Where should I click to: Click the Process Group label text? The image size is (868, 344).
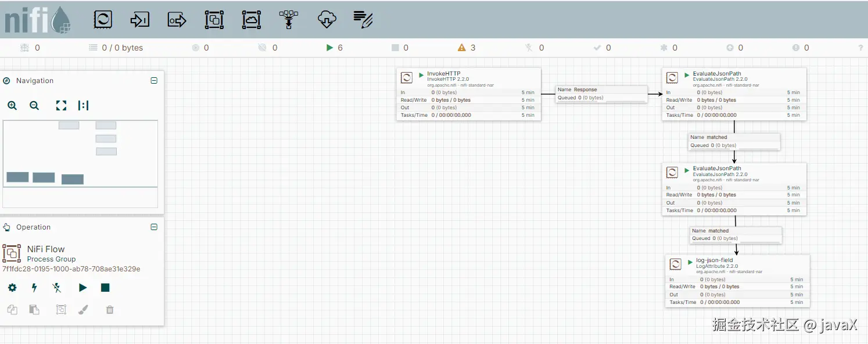51,259
